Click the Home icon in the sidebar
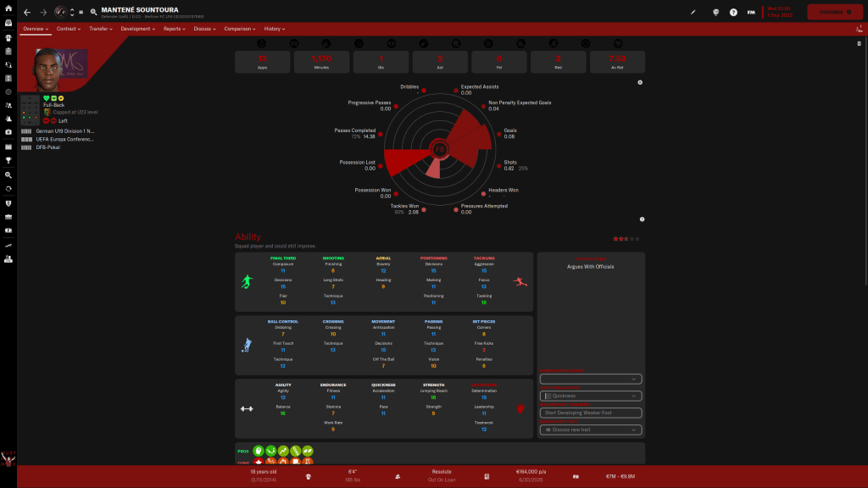The width and height of the screenshot is (868, 488). click(x=8, y=9)
